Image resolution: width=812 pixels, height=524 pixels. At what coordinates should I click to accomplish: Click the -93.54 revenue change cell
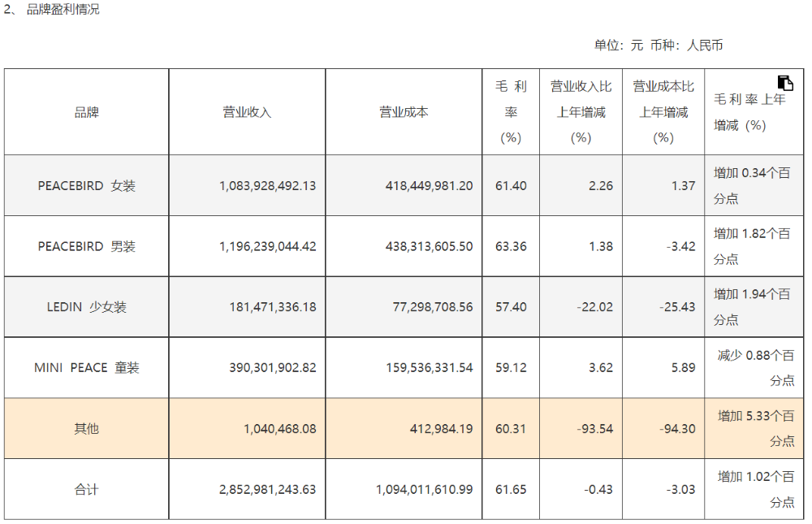pos(581,429)
